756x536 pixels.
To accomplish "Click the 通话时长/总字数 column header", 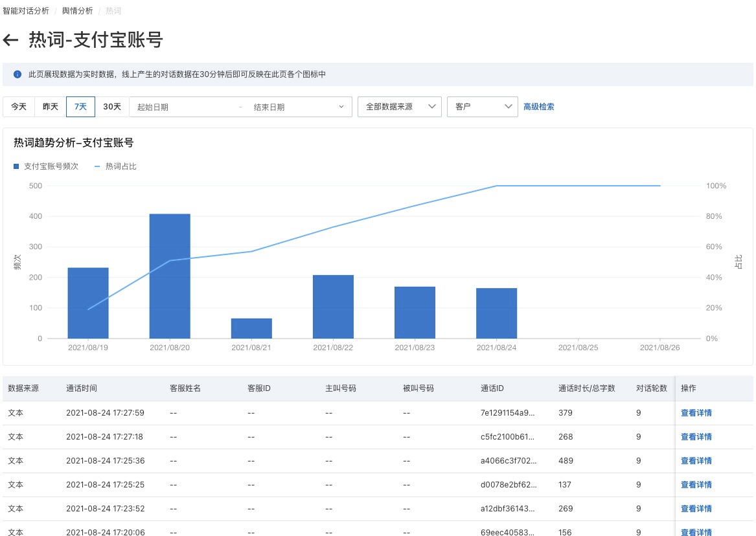I will tap(587, 388).
